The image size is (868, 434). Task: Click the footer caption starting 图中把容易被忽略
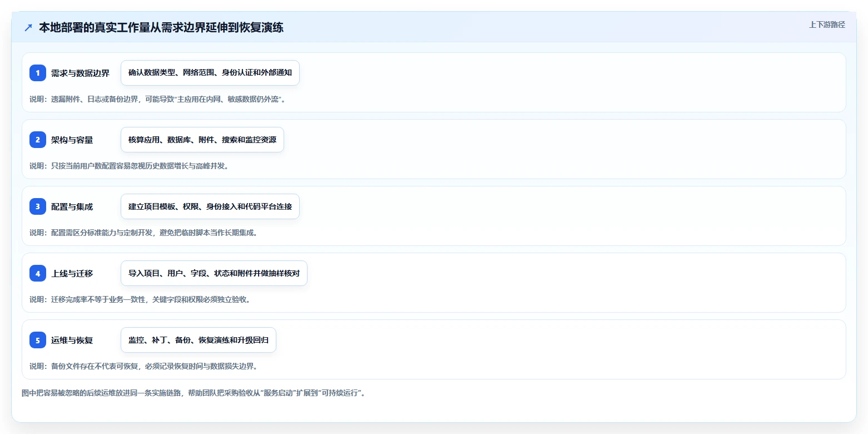pyautogui.click(x=194, y=393)
